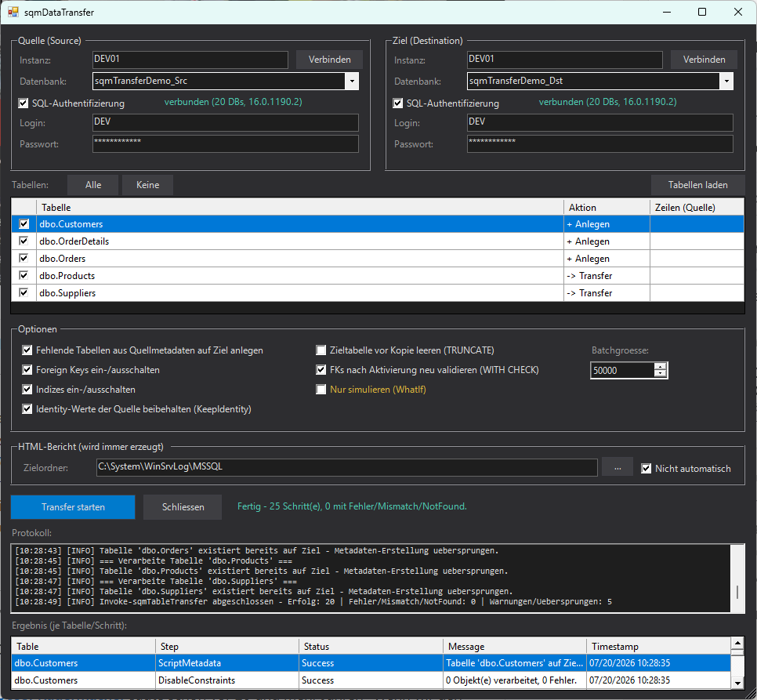Focus the source Instanz field
This screenshot has height=700, width=757.
(190, 60)
